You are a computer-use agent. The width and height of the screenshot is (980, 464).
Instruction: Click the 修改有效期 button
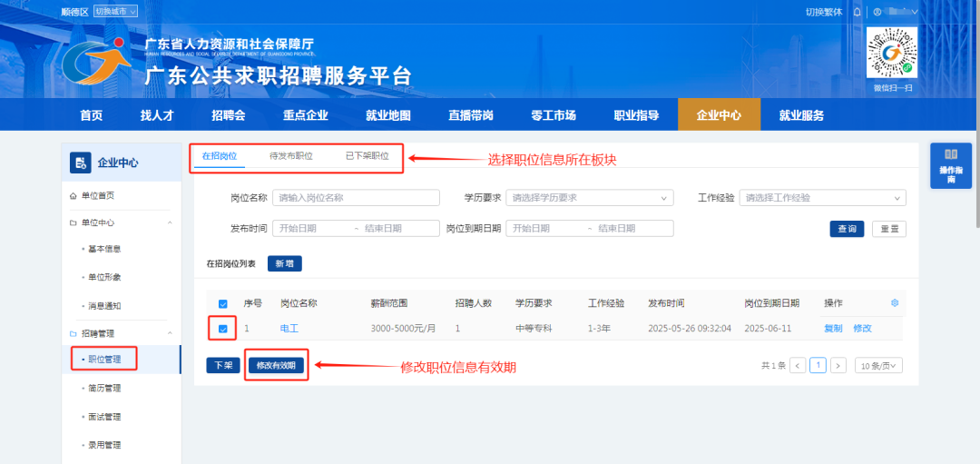tap(276, 366)
